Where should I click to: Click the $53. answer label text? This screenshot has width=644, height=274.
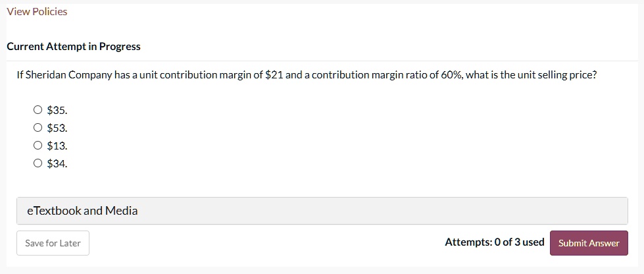click(57, 128)
